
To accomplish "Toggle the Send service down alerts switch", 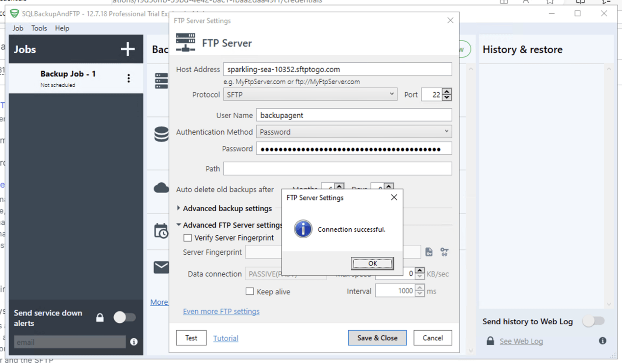I will coord(125,317).
